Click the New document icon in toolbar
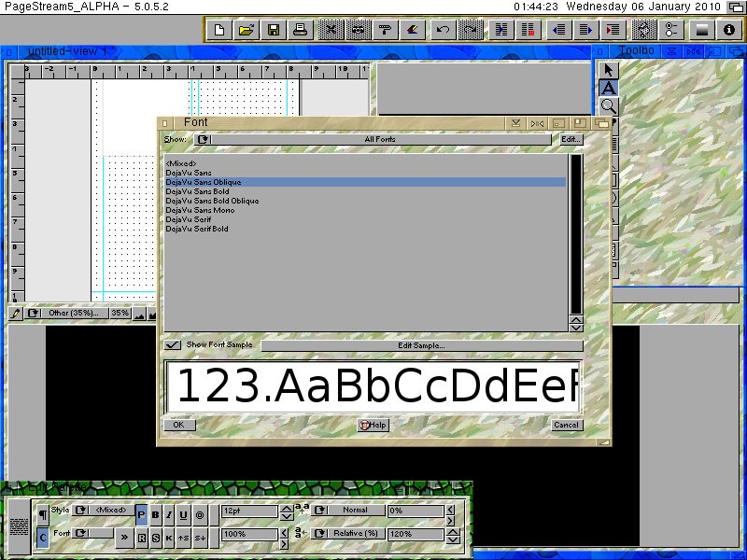Image resolution: width=747 pixels, height=560 pixels. coord(219,30)
